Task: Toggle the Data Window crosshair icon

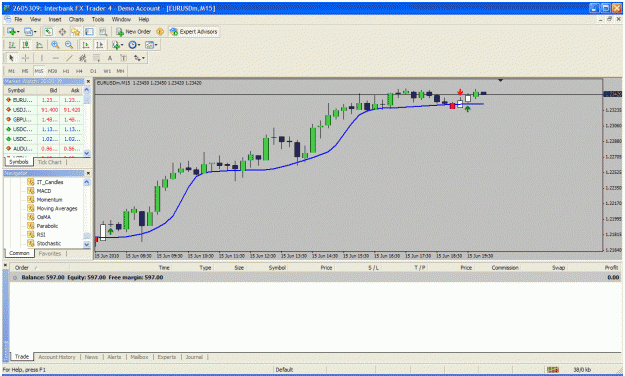Action: pyautogui.click(x=62, y=31)
